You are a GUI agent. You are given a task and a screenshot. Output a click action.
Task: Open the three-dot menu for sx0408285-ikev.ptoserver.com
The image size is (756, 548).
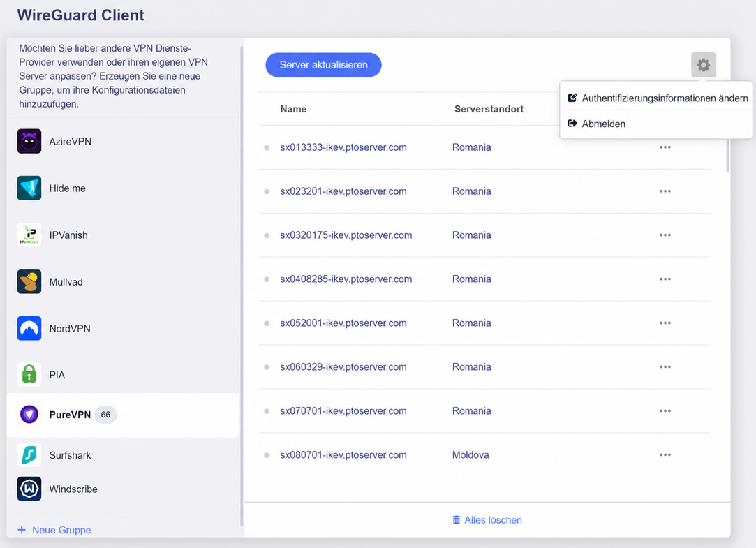point(665,279)
